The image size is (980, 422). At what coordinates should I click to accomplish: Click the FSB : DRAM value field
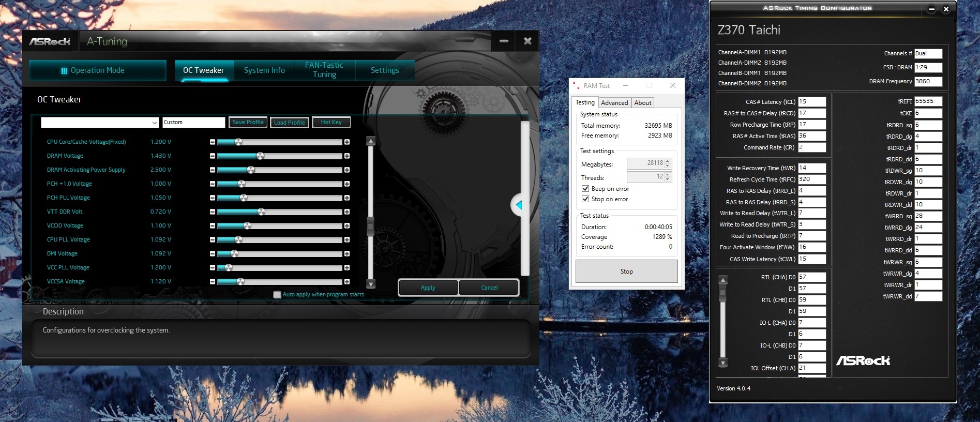(x=928, y=68)
